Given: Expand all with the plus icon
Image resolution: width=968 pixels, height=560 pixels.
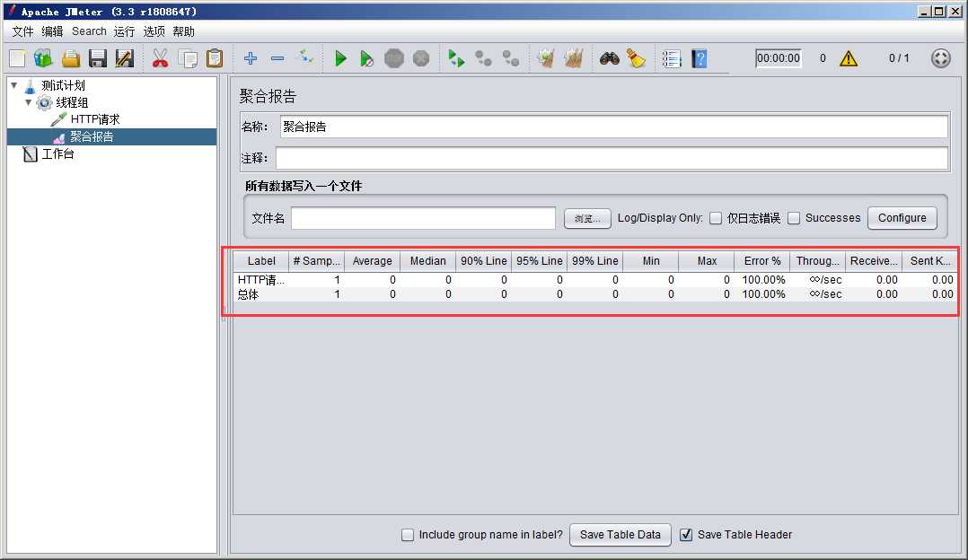Looking at the screenshot, I should (x=250, y=58).
